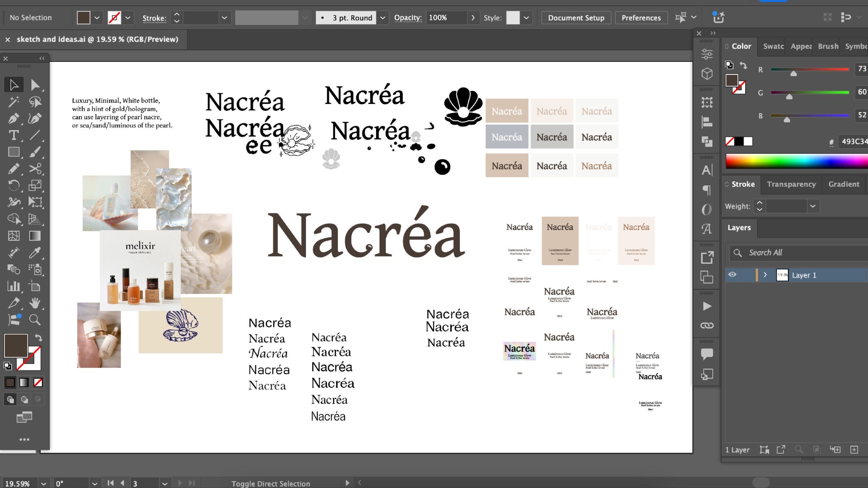Open the Gradient panel tab
The image size is (868, 488).
click(x=844, y=184)
